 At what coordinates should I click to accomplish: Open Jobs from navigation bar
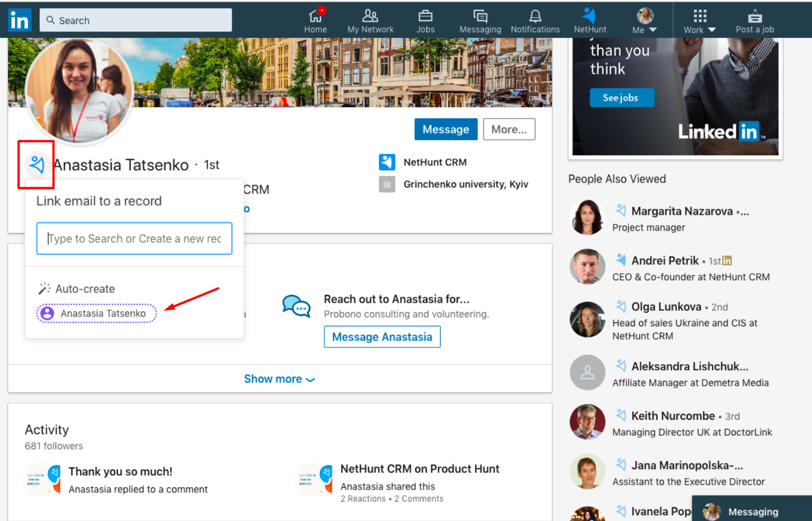425,21
